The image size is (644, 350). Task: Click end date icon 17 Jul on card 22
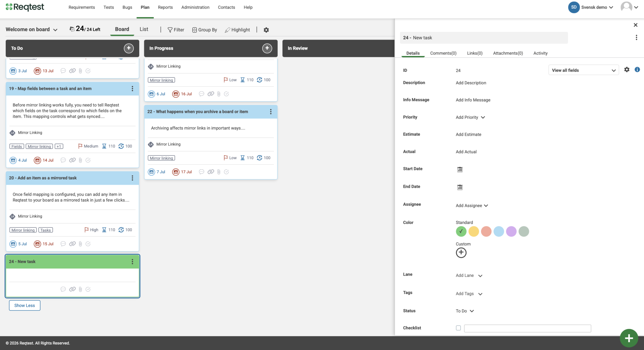176,172
